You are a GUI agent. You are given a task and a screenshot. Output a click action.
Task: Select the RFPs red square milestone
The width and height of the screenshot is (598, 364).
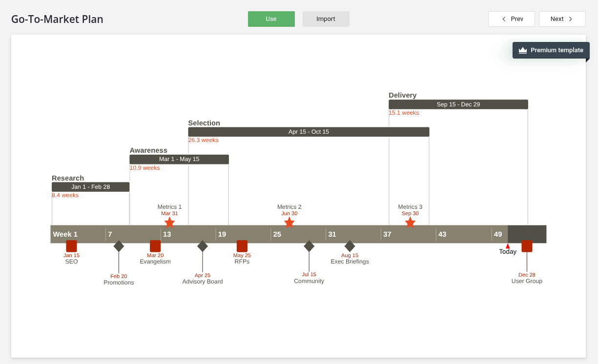(242, 246)
